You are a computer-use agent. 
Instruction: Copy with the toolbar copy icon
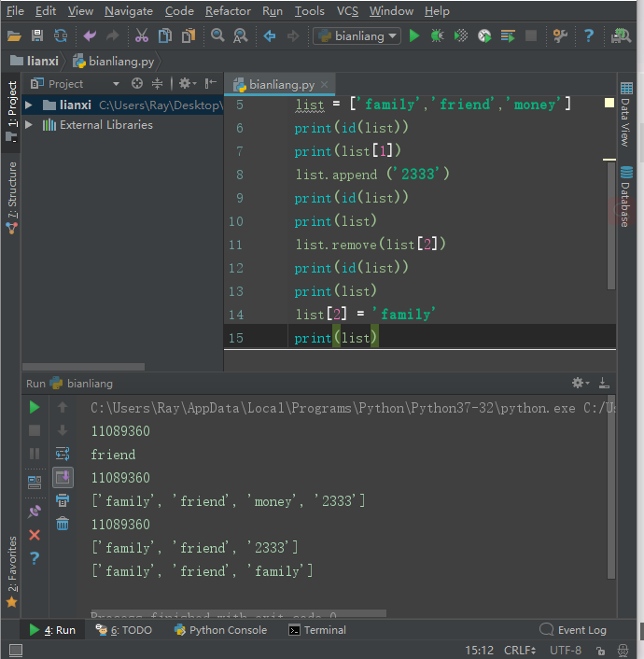coord(165,36)
